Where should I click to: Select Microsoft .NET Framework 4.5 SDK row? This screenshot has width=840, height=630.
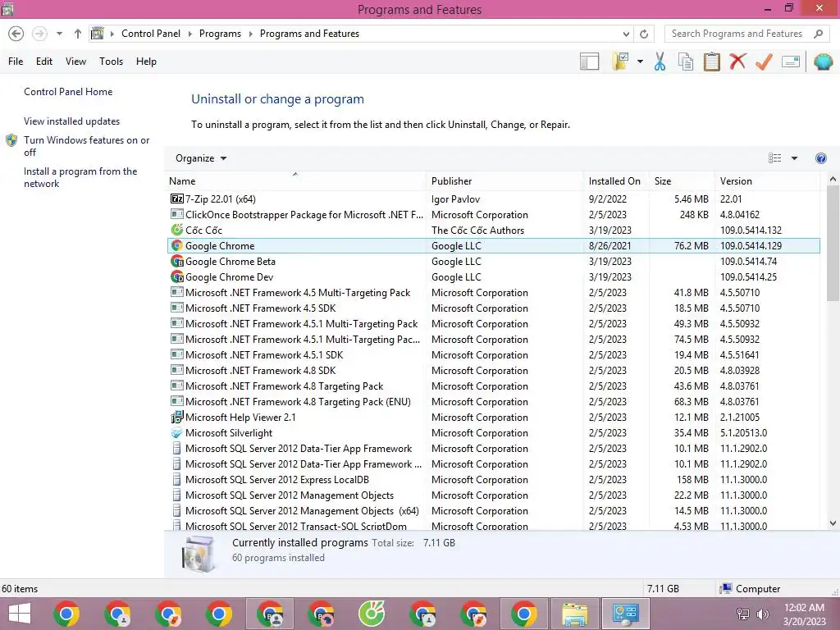pos(493,308)
